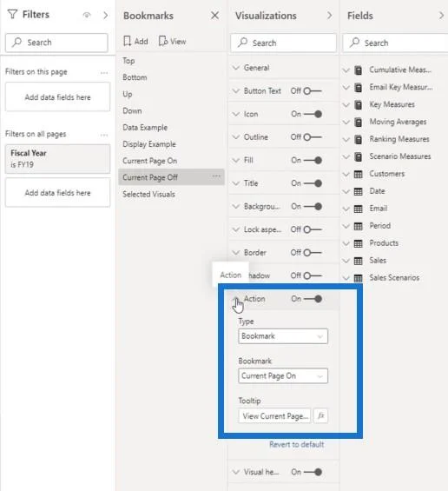Select the Data Example bookmark
The width and height of the screenshot is (448, 491).
[145, 128]
